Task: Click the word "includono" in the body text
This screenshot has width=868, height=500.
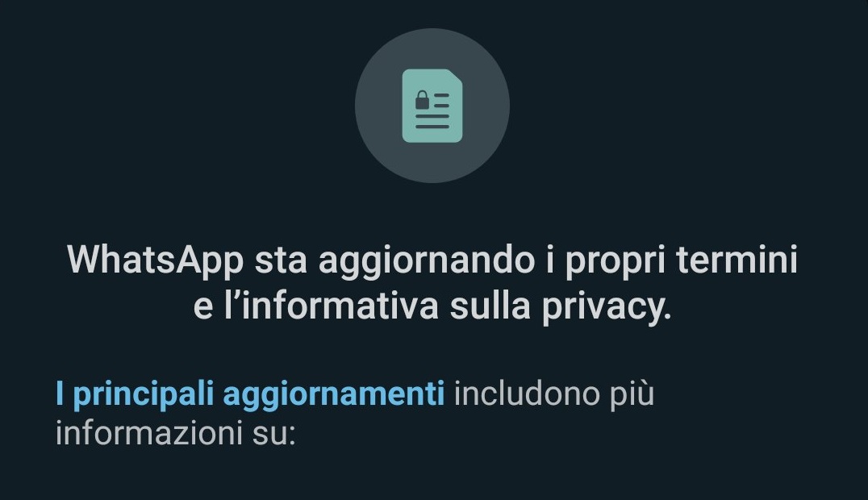Action: tap(527, 394)
